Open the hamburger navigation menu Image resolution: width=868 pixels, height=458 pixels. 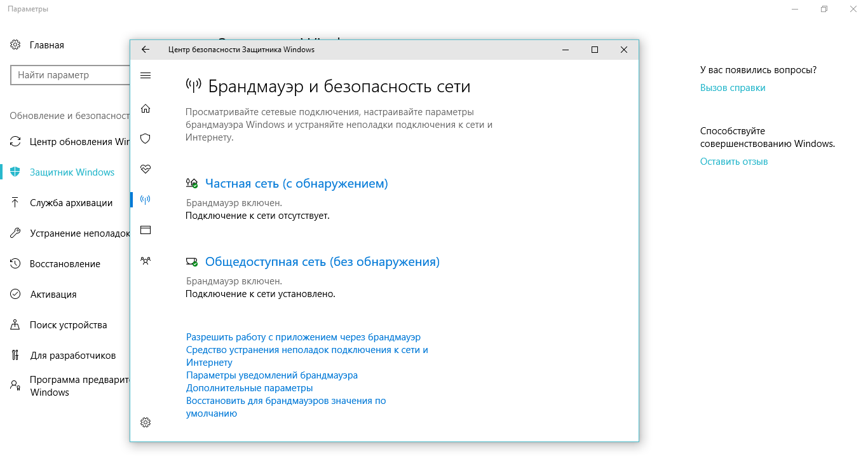(146, 76)
